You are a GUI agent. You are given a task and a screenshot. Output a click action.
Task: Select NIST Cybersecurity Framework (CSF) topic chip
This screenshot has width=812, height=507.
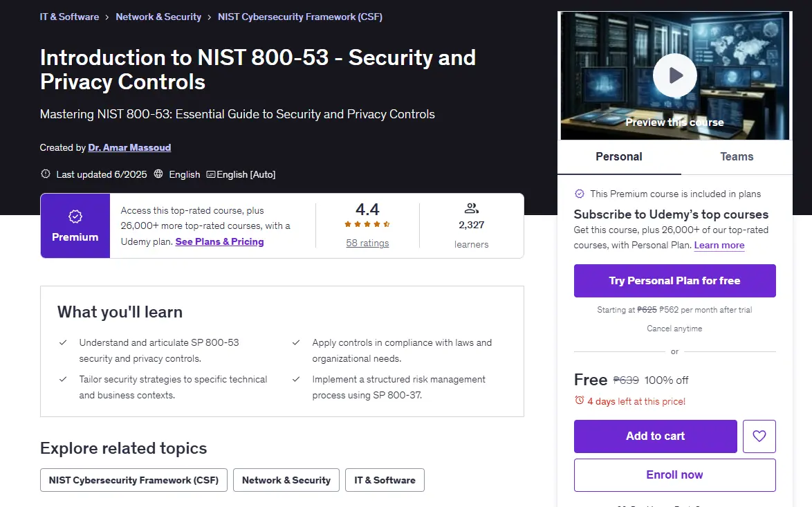pos(133,480)
